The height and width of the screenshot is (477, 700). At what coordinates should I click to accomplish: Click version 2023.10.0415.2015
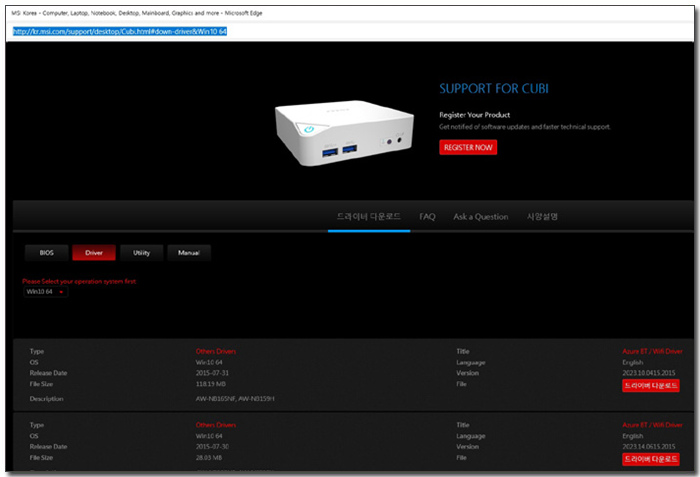pos(649,373)
